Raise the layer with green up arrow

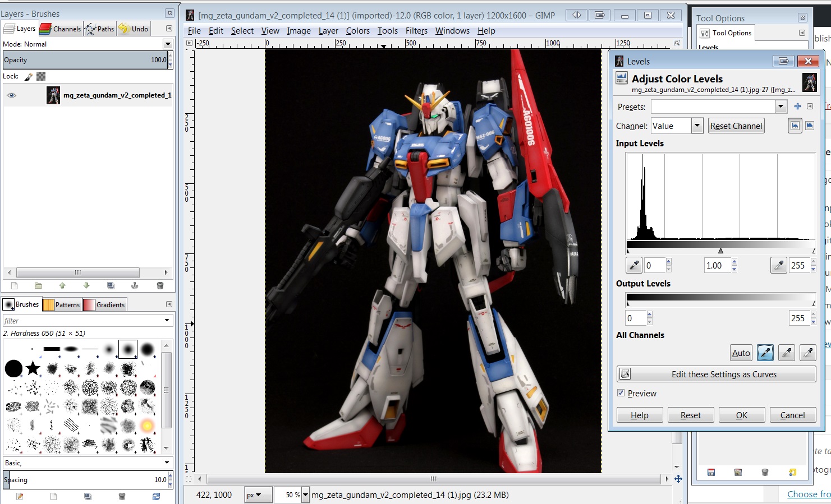point(62,285)
